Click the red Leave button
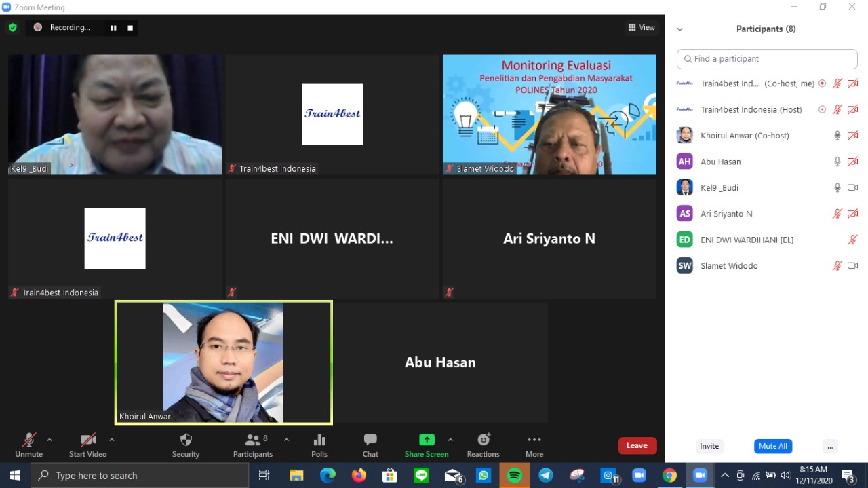The height and width of the screenshot is (488, 868). 637,445
